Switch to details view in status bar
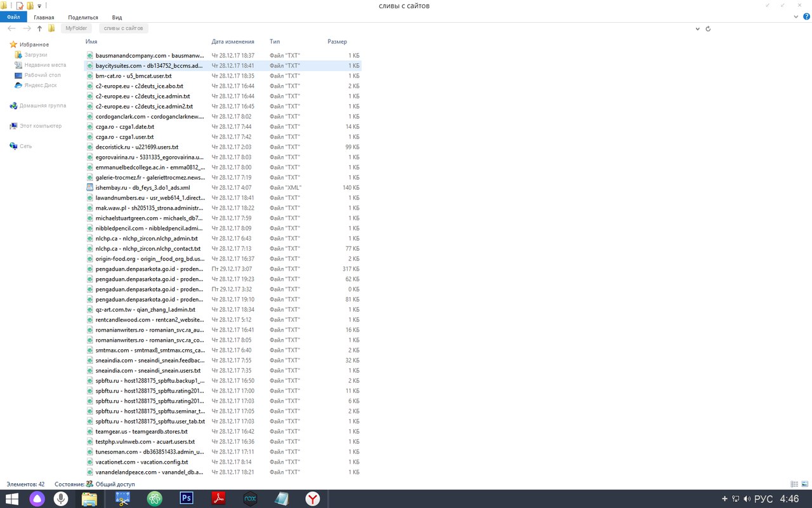 click(795, 485)
